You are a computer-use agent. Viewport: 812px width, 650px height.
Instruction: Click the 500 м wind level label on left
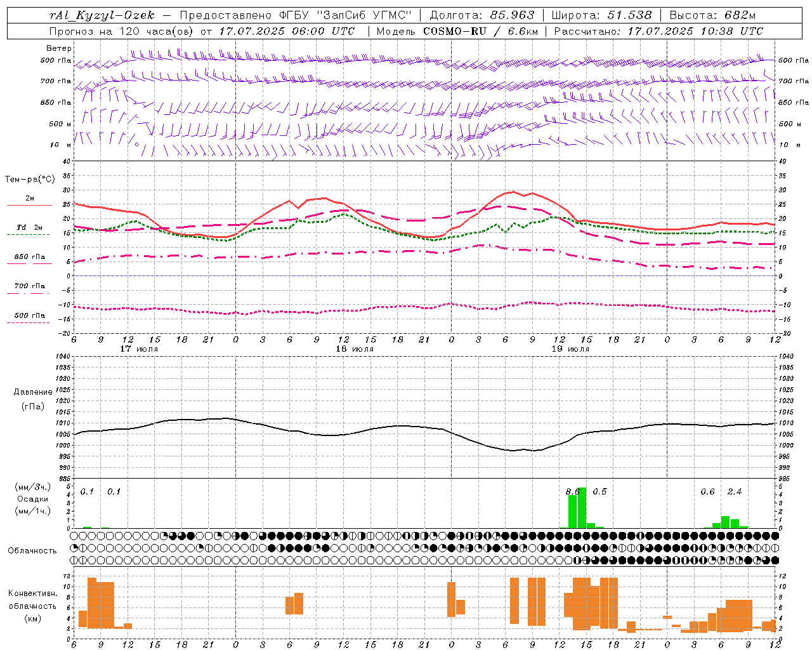point(60,124)
